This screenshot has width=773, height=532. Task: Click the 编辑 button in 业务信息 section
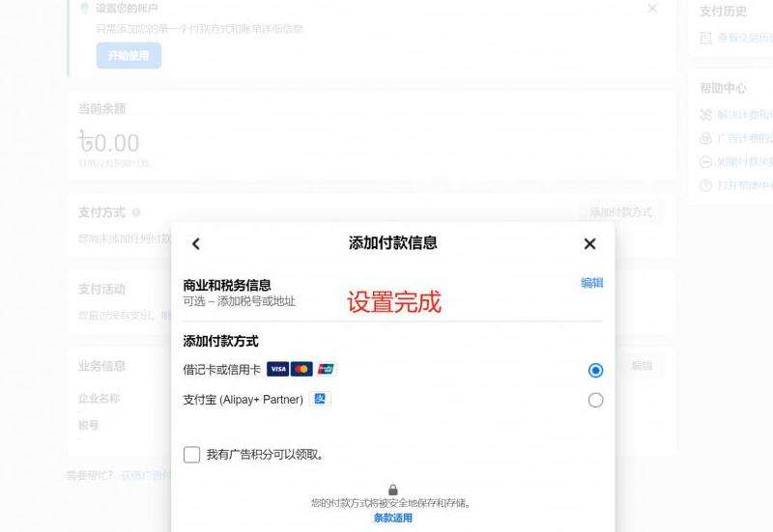point(642,366)
